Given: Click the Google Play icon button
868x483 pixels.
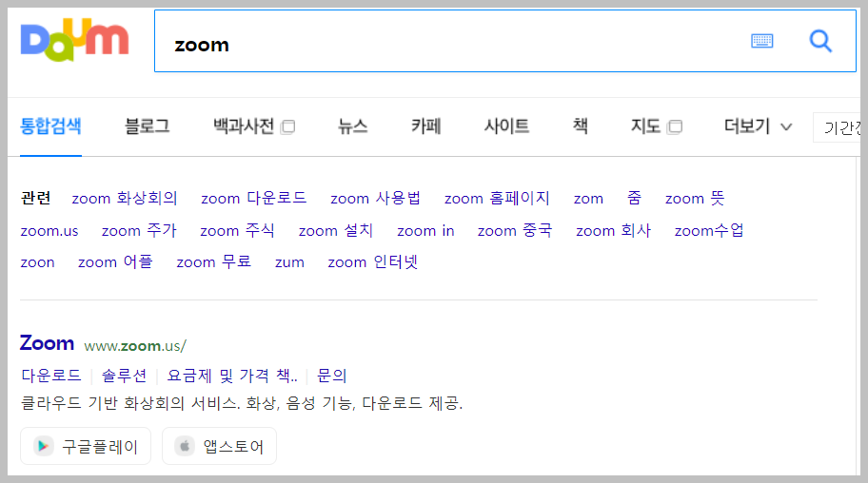Looking at the screenshot, I should (86, 446).
